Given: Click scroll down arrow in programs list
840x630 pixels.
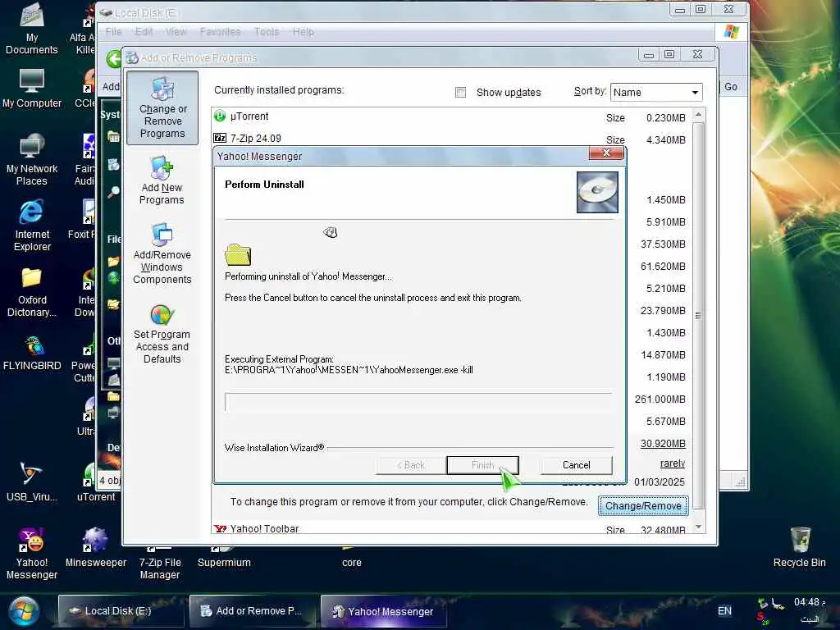Looking at the screenshot, I should pyautogui.click(x=698, y=527).
